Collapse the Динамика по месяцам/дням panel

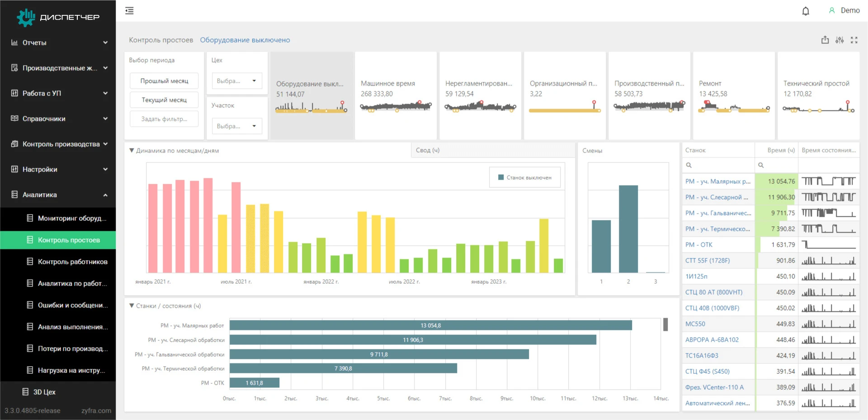pos(132,150)
